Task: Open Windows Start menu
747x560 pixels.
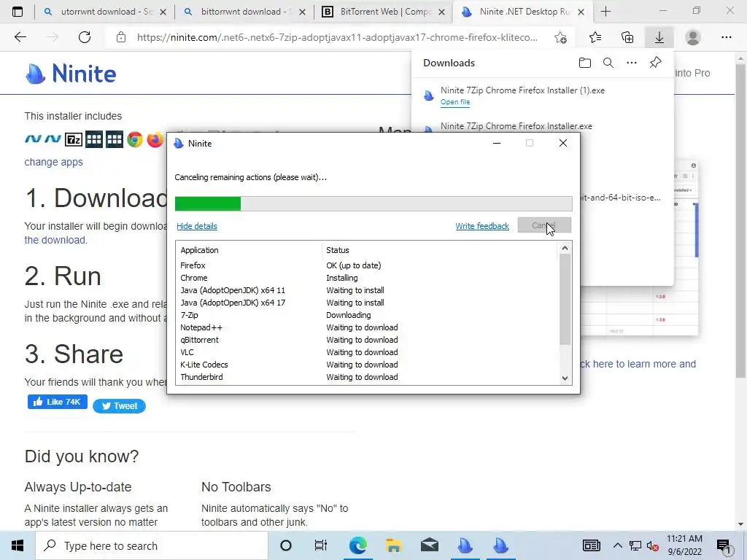Action: click(x=18, y=545)
